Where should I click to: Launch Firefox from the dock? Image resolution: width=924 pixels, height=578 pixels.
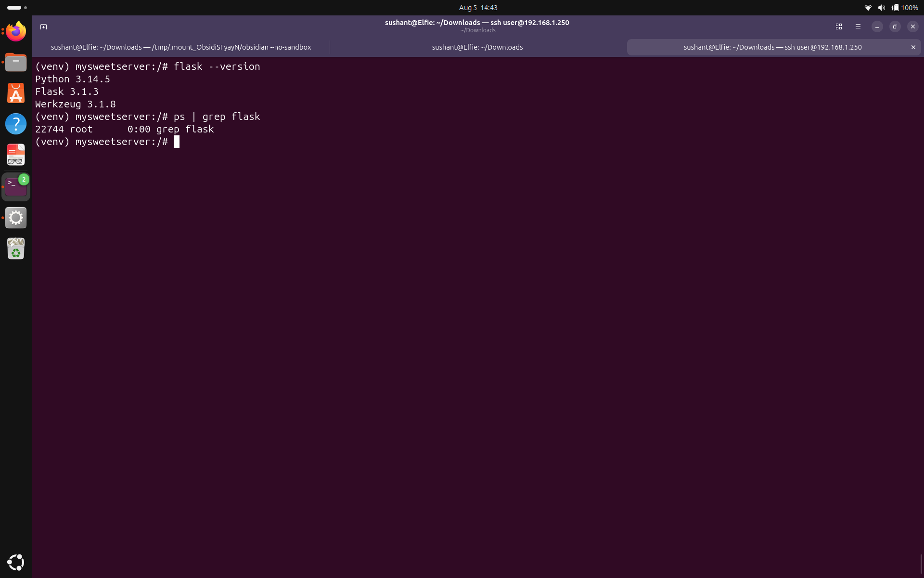(x=16, y=31)
